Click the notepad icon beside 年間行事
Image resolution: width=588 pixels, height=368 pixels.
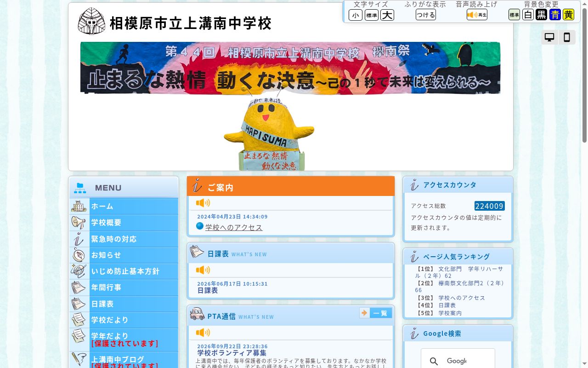click(x=79, y=287)
